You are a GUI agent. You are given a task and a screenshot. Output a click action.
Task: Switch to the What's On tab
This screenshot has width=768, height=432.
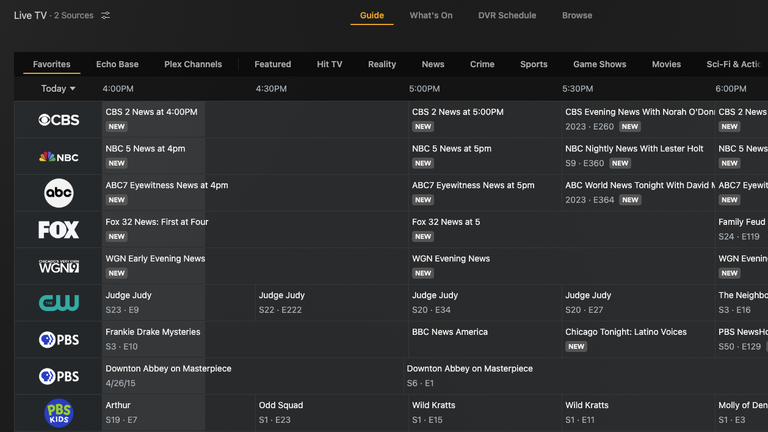click(431, 16)
